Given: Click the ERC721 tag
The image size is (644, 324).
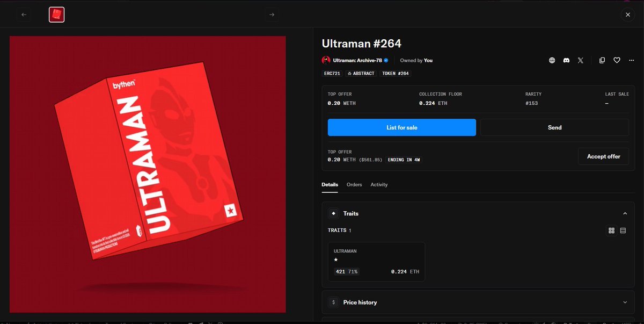Looking at the screenshot, I should (x=332, y=73).
